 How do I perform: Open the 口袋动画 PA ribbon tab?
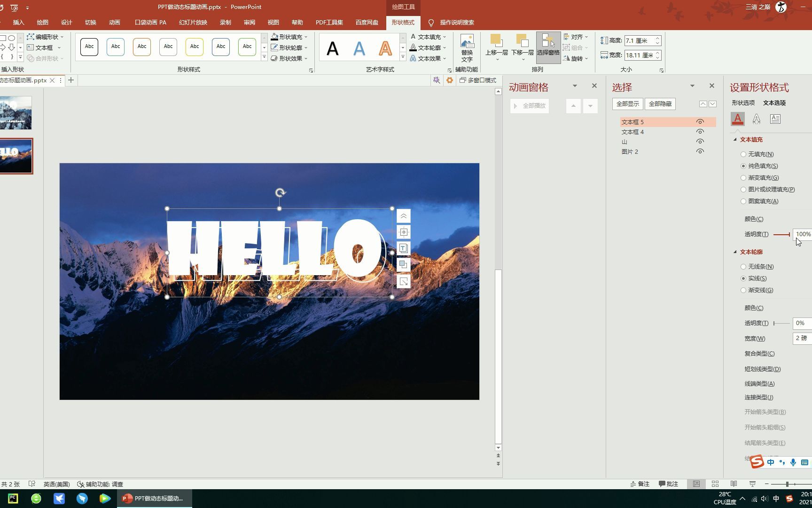coord(150,22)
